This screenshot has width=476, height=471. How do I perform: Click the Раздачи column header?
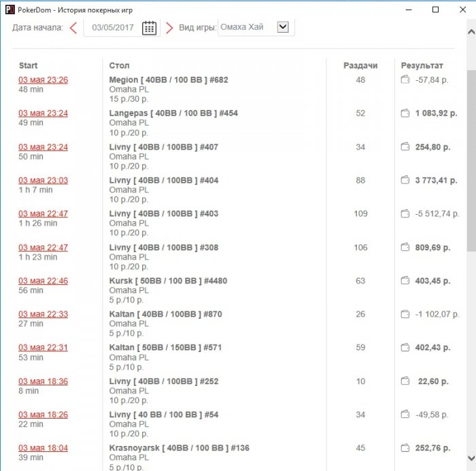pos(360,65)
